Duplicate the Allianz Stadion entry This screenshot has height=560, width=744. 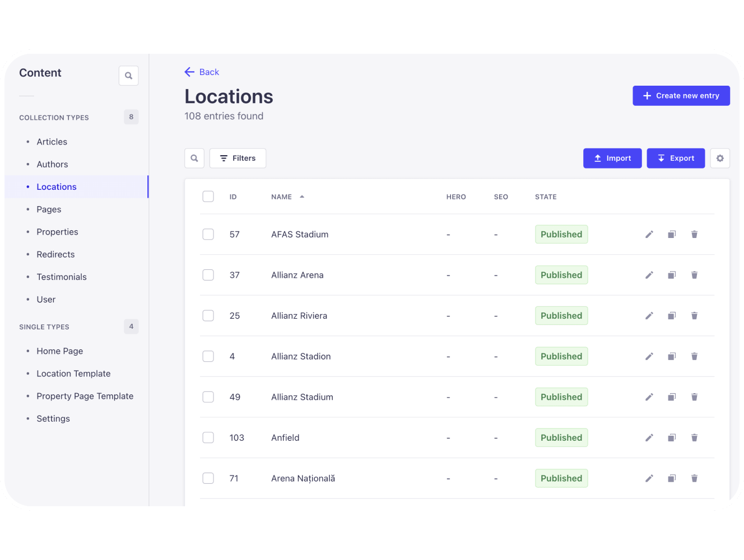pos(671,356)
